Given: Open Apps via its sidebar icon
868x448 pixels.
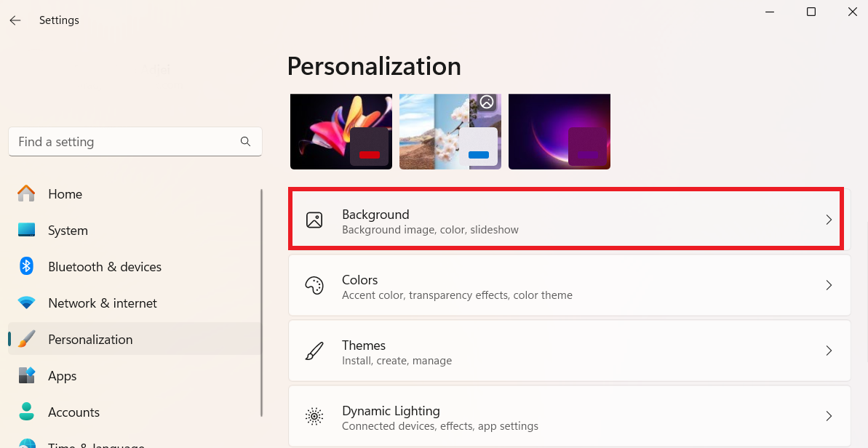Looking at the screenshot, I should (x=26, y=375).
